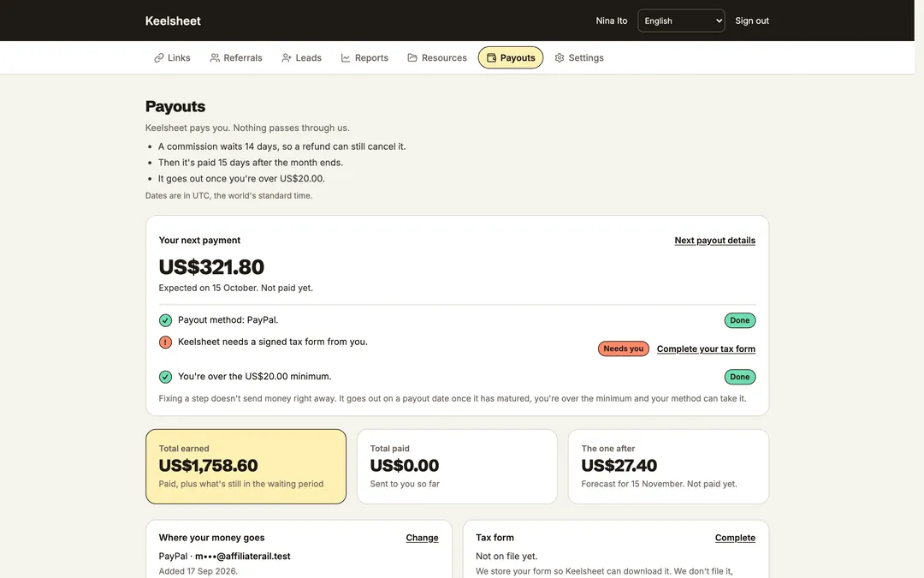This screenshot has width=924, height=578.
Task: Click the Resources folder icon
Action: click(412, 58)
